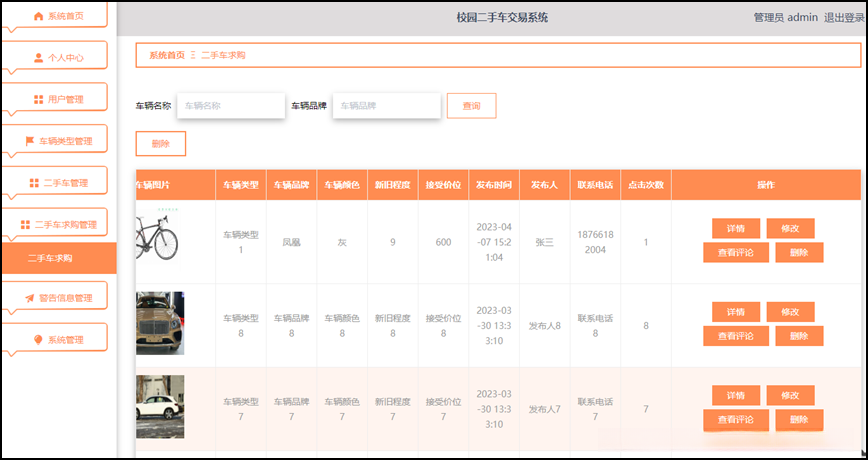The image size is (868, 460).
Task: Collapse the 二手车求购管理 menu
Action: (54, 224)
